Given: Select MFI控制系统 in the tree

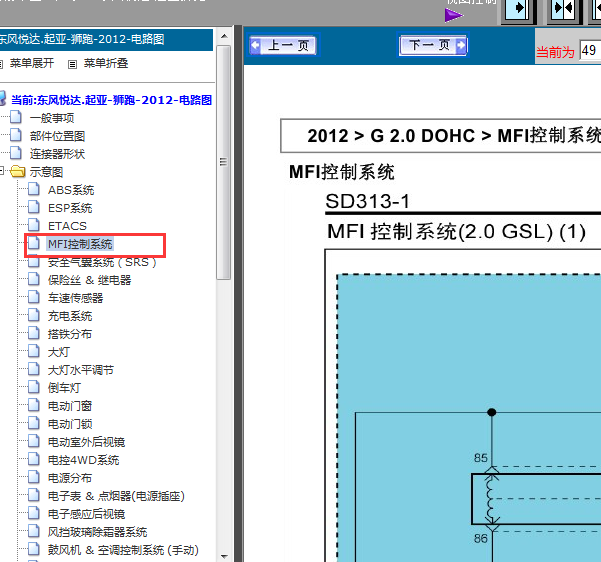Looking at the screenshot, I should pyautogui.click(x=80, y=244).
